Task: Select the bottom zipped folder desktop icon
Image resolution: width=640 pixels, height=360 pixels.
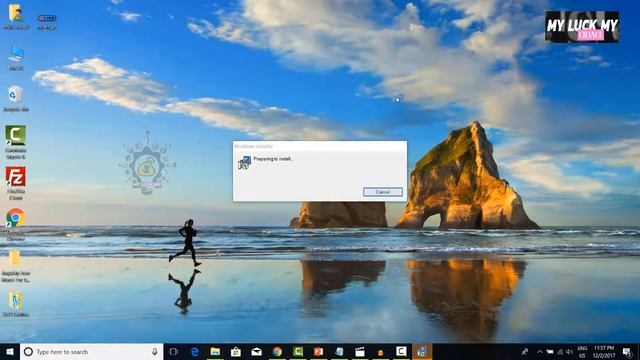Action: click(x=16, y=304)
